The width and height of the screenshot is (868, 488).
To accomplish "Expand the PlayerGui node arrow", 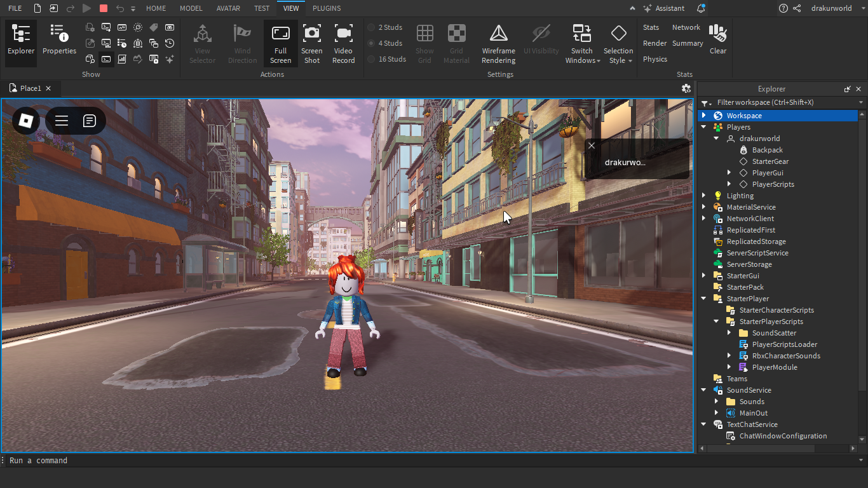I will pos(729,173).
